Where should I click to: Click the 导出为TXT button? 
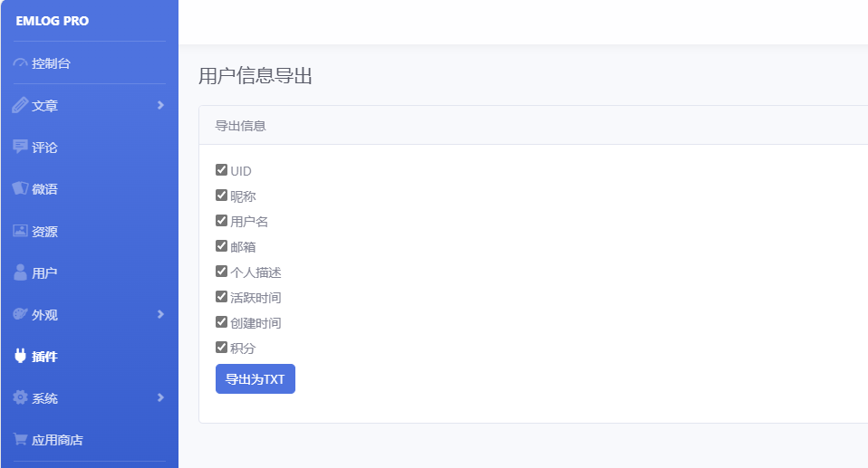pos(256,379)
